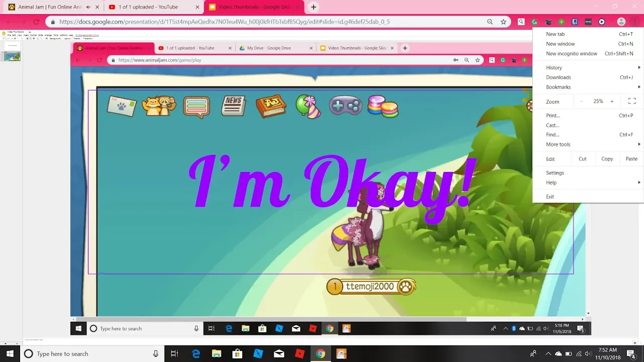The image size is (644, 362).
Task: Open the Grammarly extension icon
Action: pos(534,22)
